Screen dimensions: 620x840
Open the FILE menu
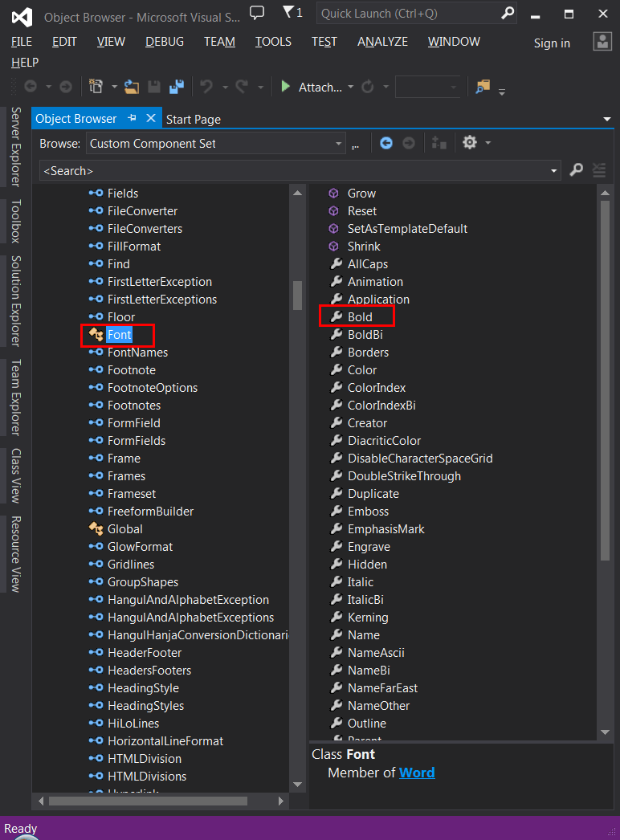pyautogui.click(x=22, y=42)
